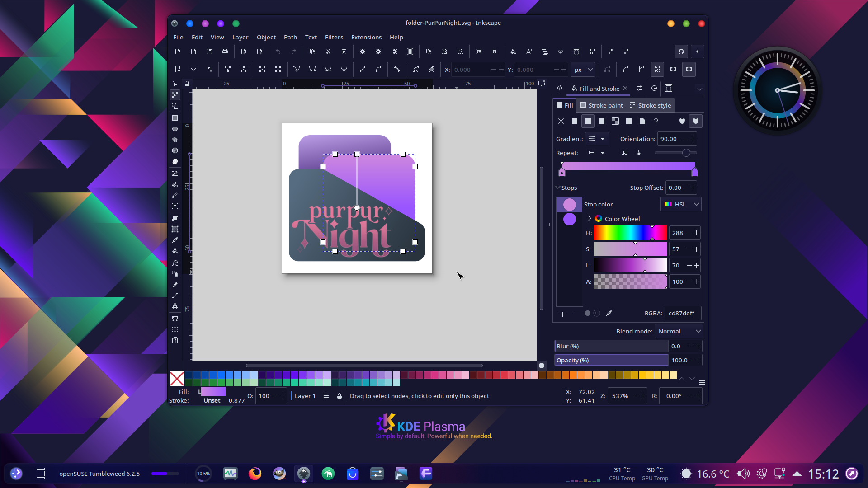Click the RGBA hex field cd87deff

point(683,313)
